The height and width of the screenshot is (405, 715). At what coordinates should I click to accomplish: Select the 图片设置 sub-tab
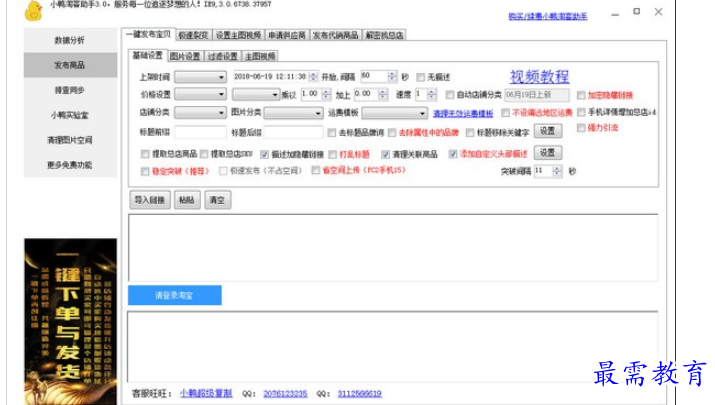(x=185, y=56)
